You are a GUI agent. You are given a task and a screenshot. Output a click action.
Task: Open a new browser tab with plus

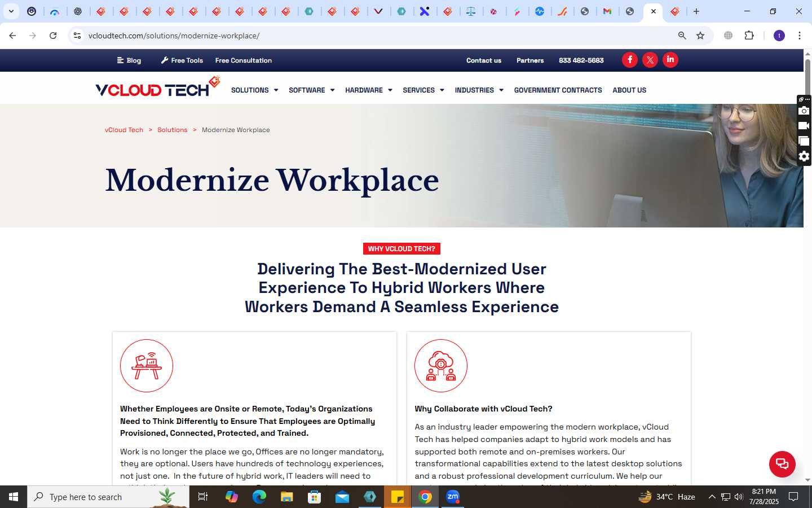(x=696, y=11)
